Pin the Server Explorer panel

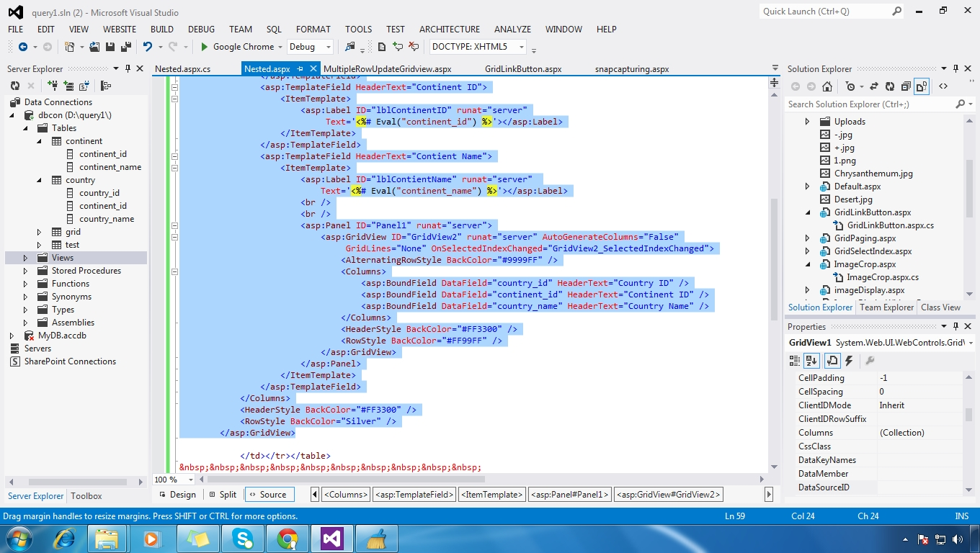pos(127,68)
